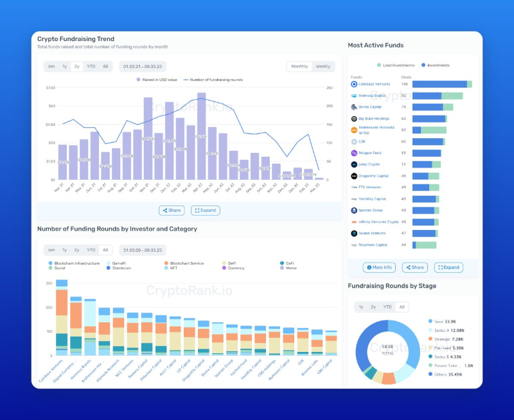Click the Solana Ventures logo icon

pos(354,233)
